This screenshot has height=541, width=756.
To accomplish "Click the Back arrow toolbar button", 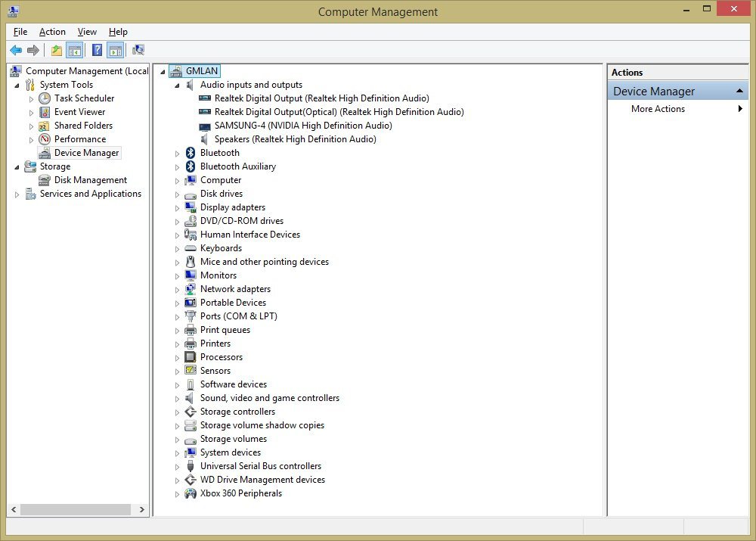I will point(16,51).
